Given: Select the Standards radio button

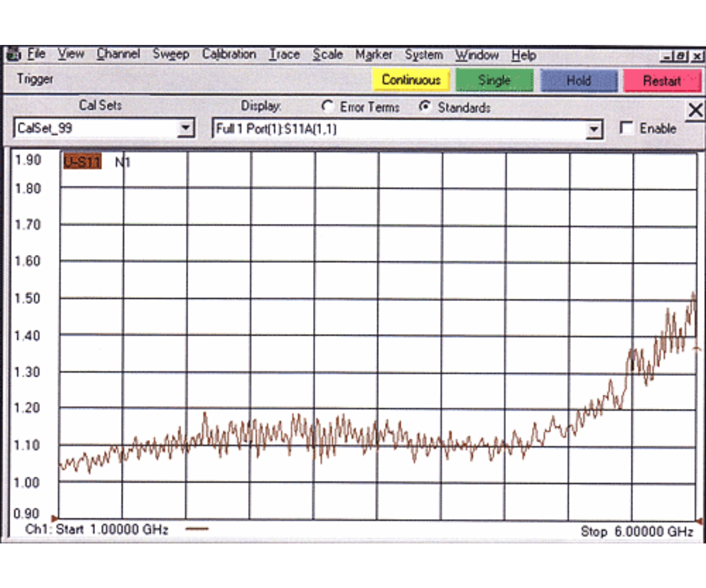Looking at the screenshot, I should pyautogui.click(x=425, y=107).
